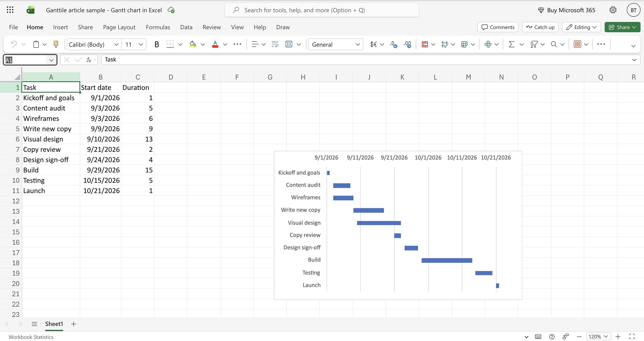Open Name Box dropdown arrow
Viewport: 644px width, 341px height.
pos(51,60)
